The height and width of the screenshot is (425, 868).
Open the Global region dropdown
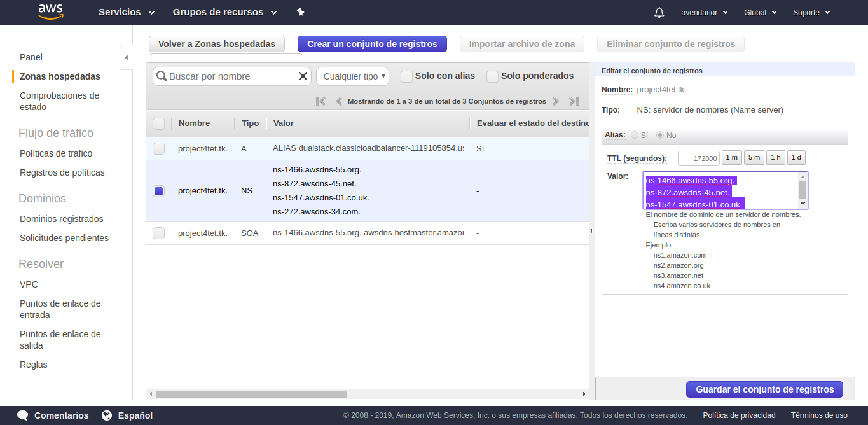[x=761, y=13]
